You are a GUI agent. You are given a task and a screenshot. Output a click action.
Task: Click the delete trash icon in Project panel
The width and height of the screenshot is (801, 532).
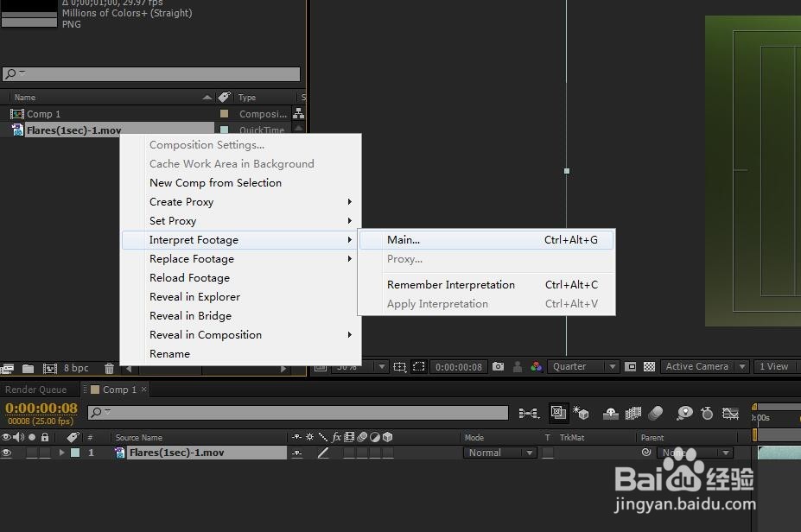coord(110,368)
